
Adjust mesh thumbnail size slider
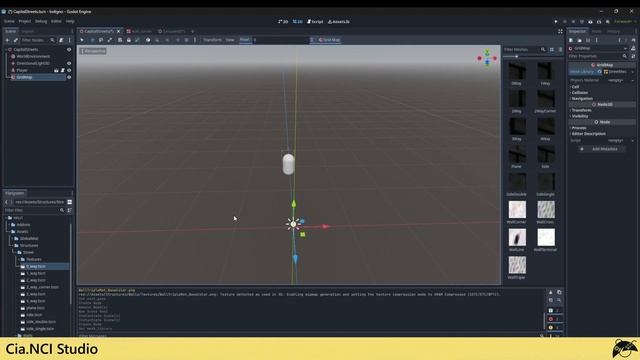[532, 56]
